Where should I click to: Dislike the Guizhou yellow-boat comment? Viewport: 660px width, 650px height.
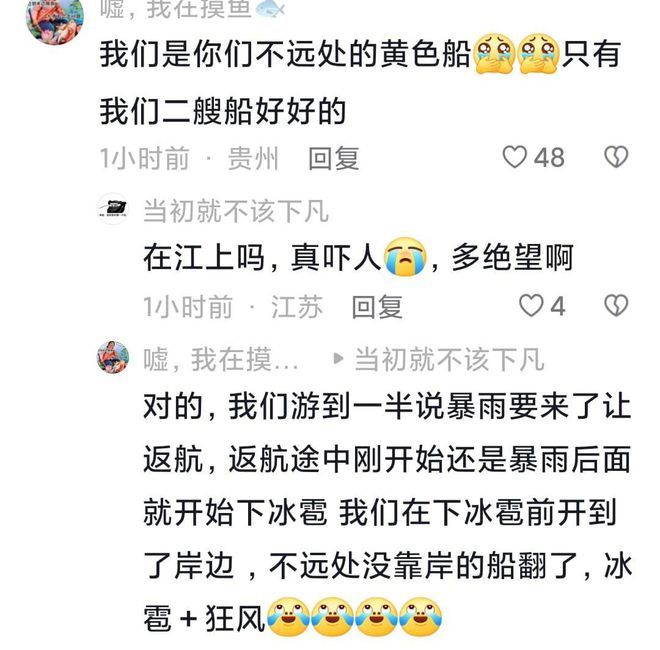[x=616, y=157]
